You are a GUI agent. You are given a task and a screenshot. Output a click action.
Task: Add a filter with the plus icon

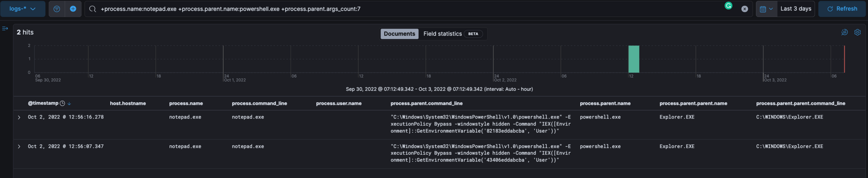click(x=73, y=9)
